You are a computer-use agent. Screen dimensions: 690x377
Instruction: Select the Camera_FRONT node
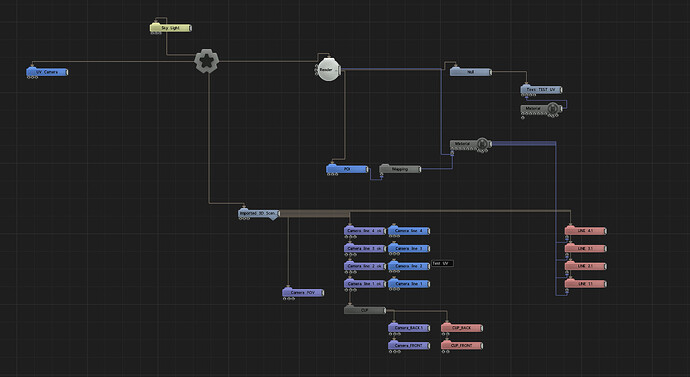[409, 345]
